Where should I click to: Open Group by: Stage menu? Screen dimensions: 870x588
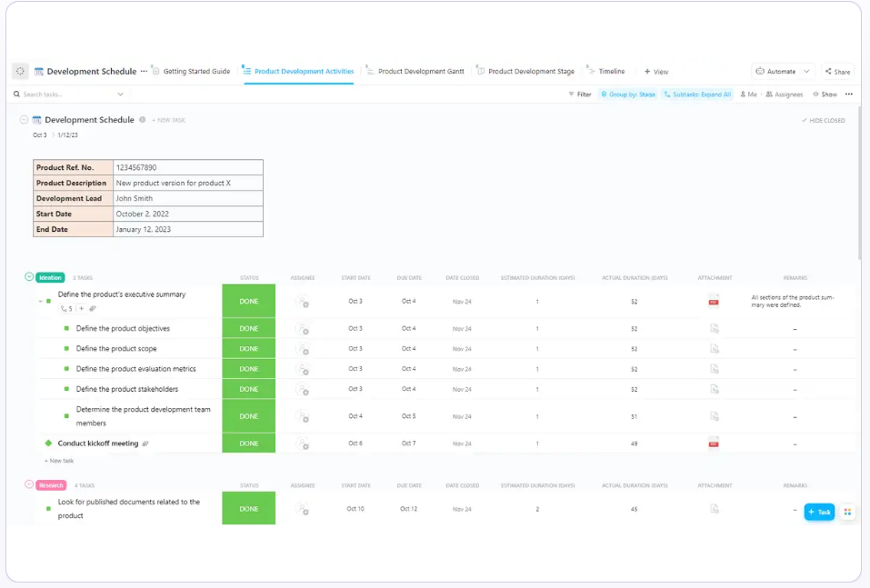[x=627, y=95]
